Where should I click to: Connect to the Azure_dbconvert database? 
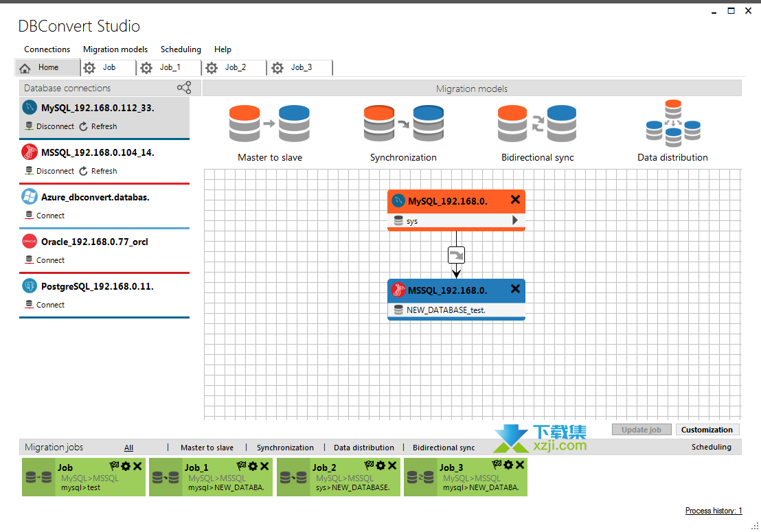point(45,216)
